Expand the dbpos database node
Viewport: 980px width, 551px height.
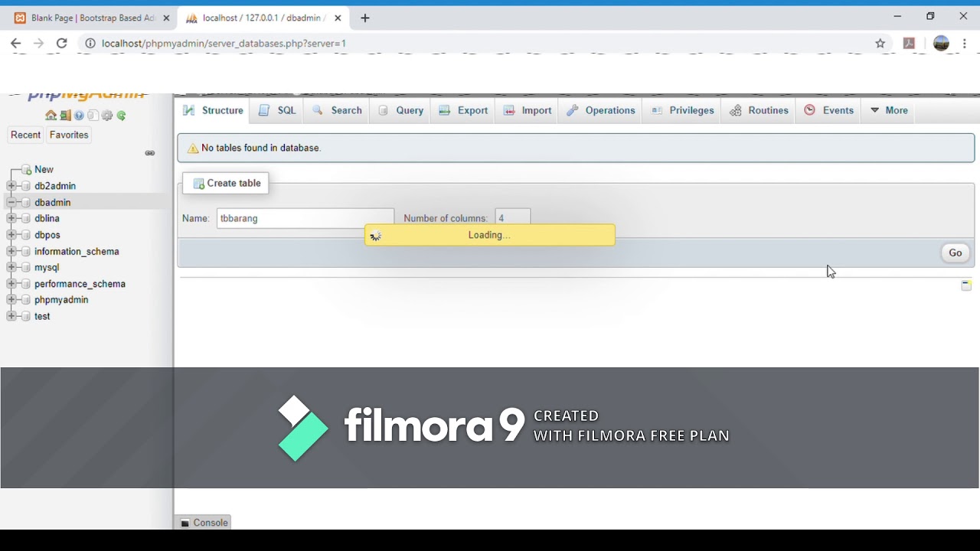pyautogui.click(x=11, y=235)
